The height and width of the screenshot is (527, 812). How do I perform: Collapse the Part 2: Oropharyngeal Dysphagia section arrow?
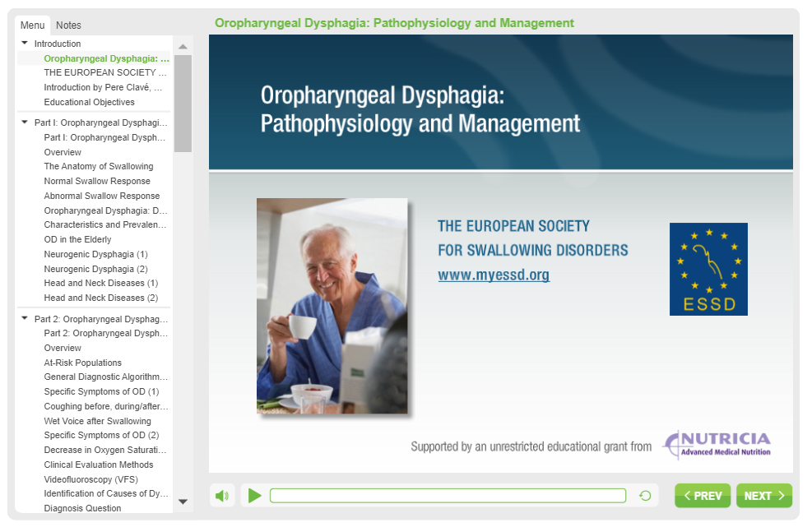[x=25, y=319]
